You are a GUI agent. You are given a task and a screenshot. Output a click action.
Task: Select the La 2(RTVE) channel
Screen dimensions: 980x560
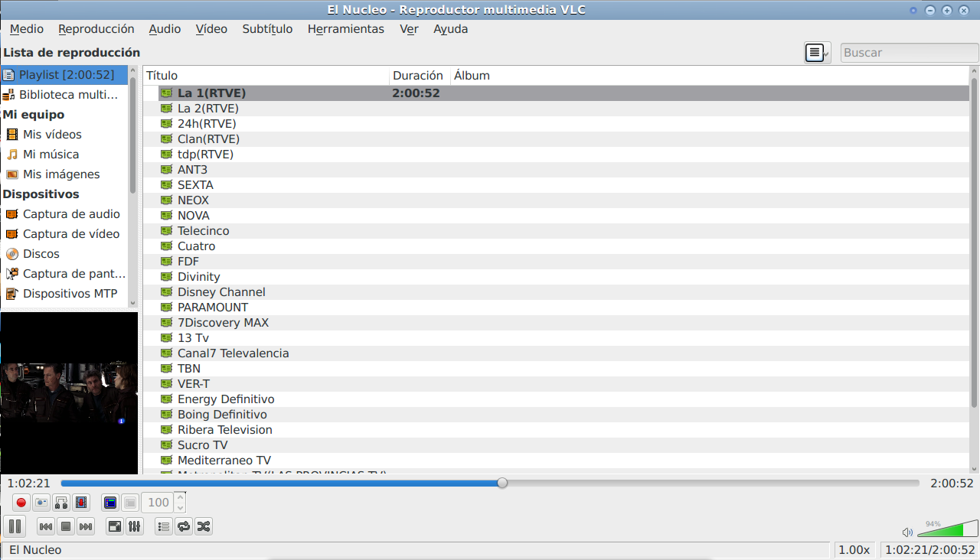point(563,109)
